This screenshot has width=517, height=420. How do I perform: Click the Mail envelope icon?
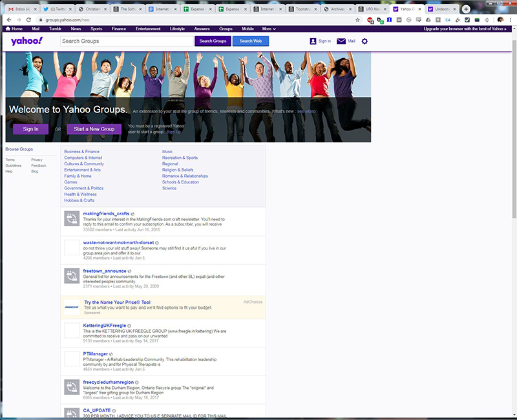tap(341, 41)
